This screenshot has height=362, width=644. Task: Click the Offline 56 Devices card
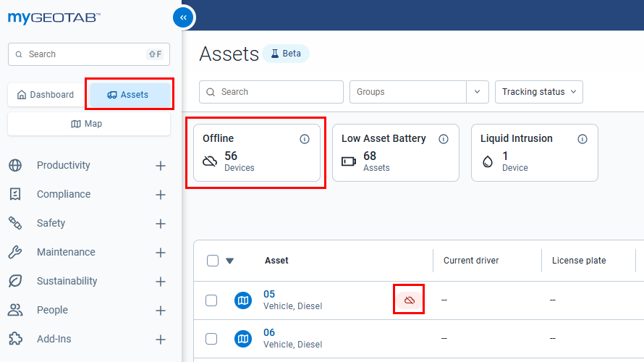pos(257,153)
